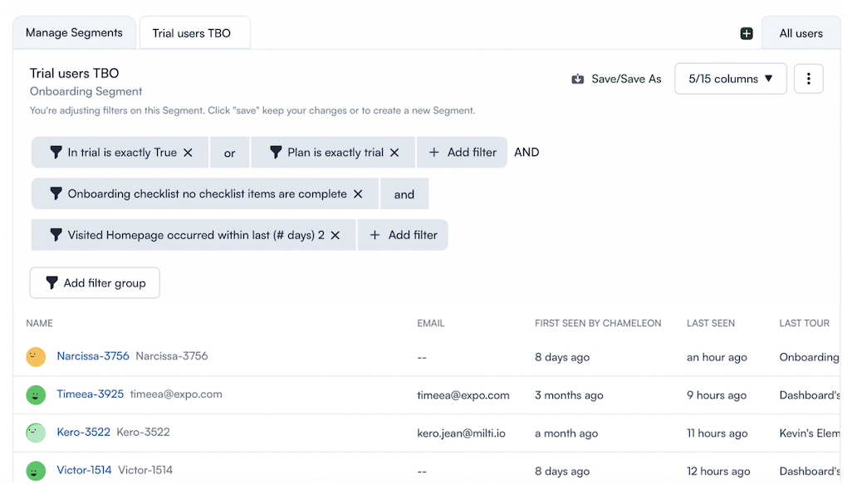Click Narcissa-3756's yellow avatar icon
The image size is (852, 504).
(36, 357)
